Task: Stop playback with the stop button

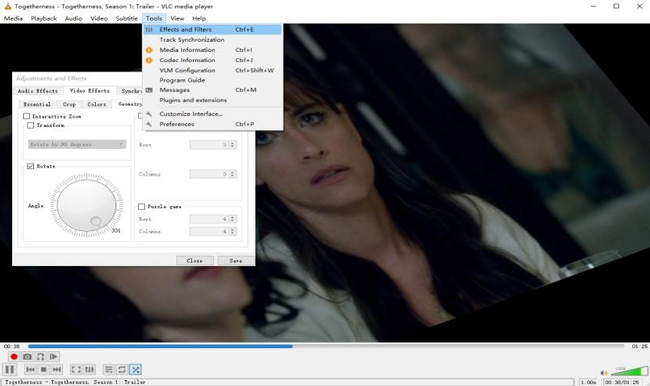Action: [x=44, y=369]
